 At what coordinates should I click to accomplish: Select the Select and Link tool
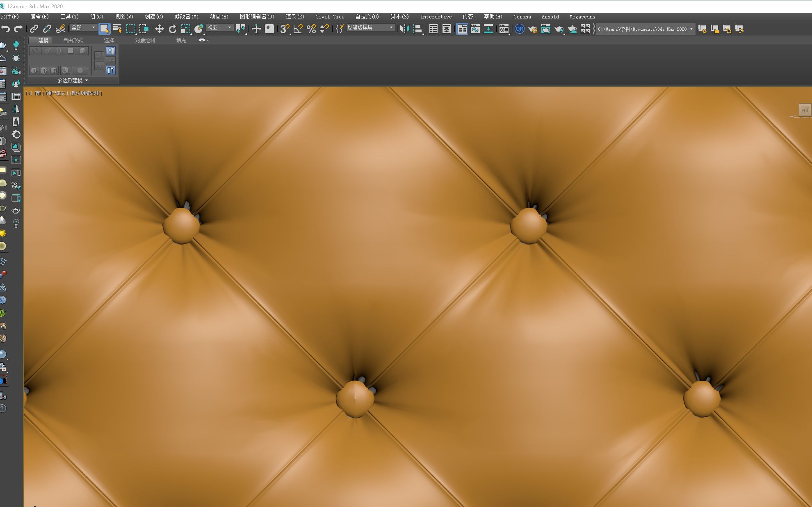pos(34,29)
